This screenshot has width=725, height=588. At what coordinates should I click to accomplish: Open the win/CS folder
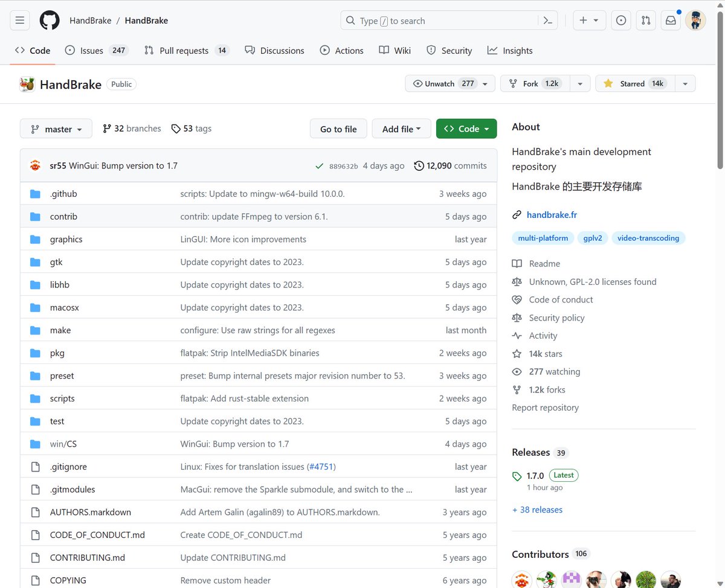63,444
